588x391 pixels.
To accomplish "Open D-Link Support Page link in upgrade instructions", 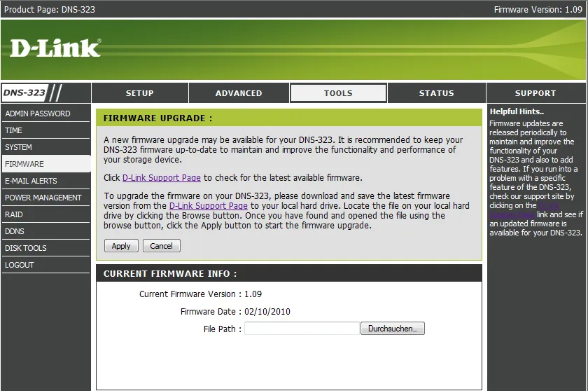I will (x=208, y=205).
